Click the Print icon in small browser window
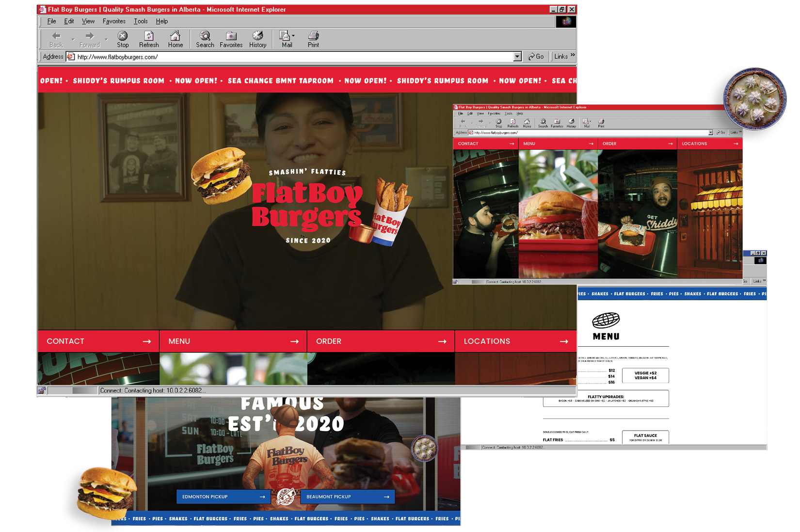 click(601, 123)
